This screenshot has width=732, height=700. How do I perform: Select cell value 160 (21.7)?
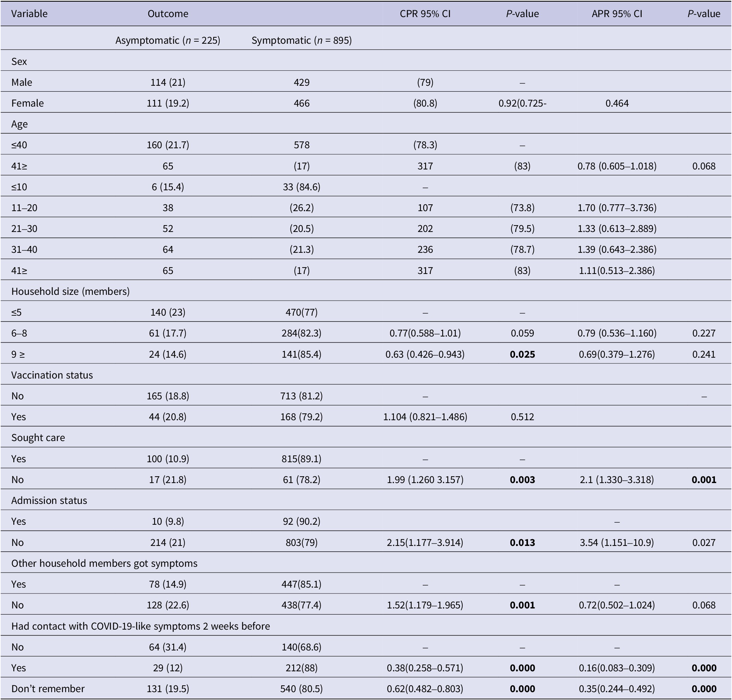(x=168, y=145)
